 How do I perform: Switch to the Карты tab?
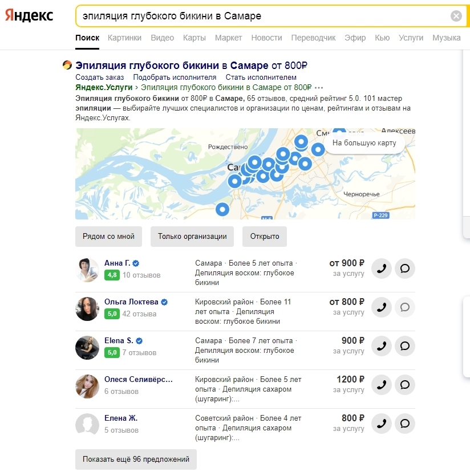194,38
